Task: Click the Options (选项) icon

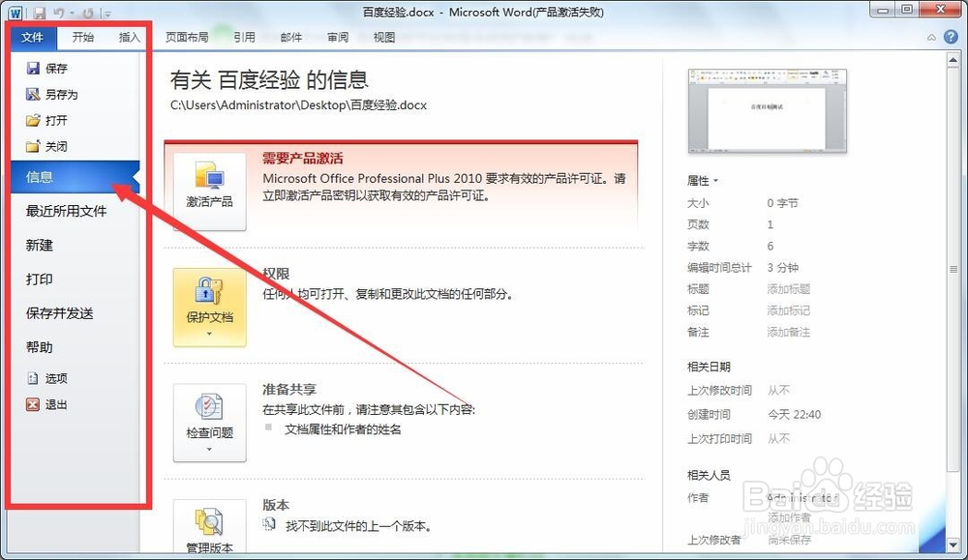Action: [x=33, y=378]
